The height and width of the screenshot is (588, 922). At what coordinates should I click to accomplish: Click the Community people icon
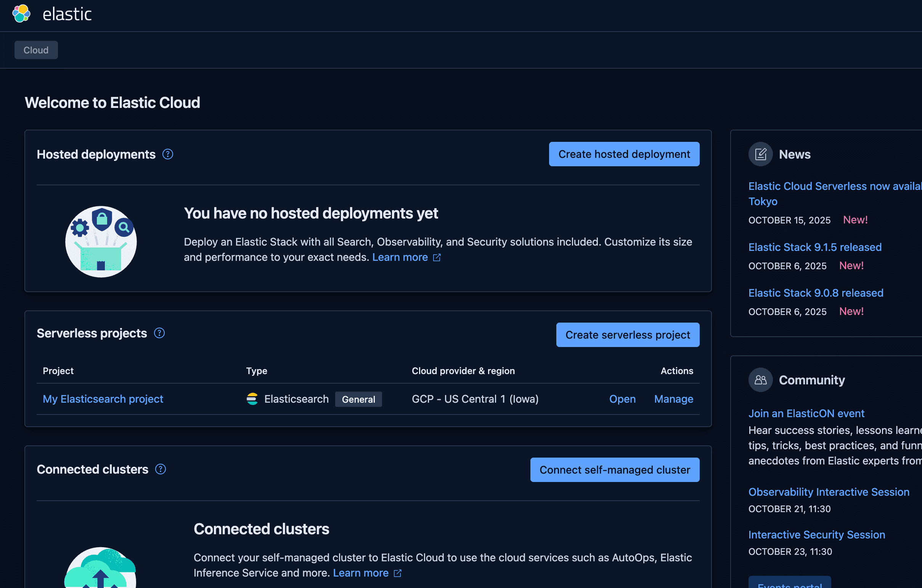760,380
